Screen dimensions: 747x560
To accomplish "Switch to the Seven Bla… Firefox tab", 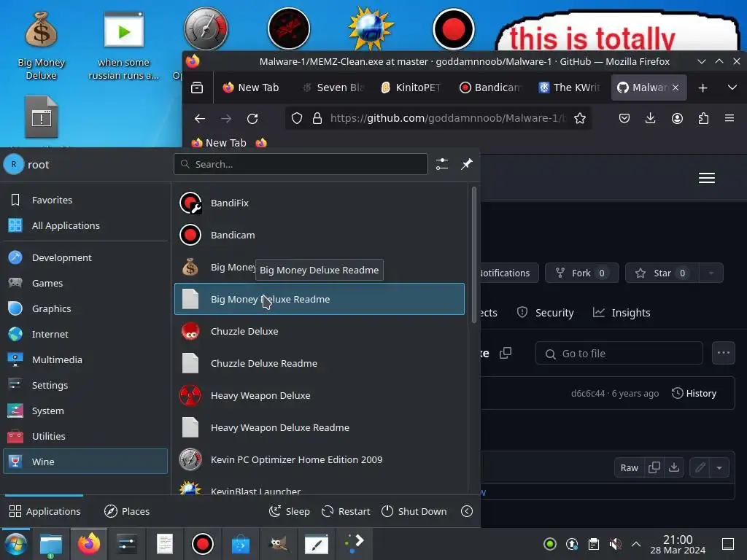I will (334, 87).
